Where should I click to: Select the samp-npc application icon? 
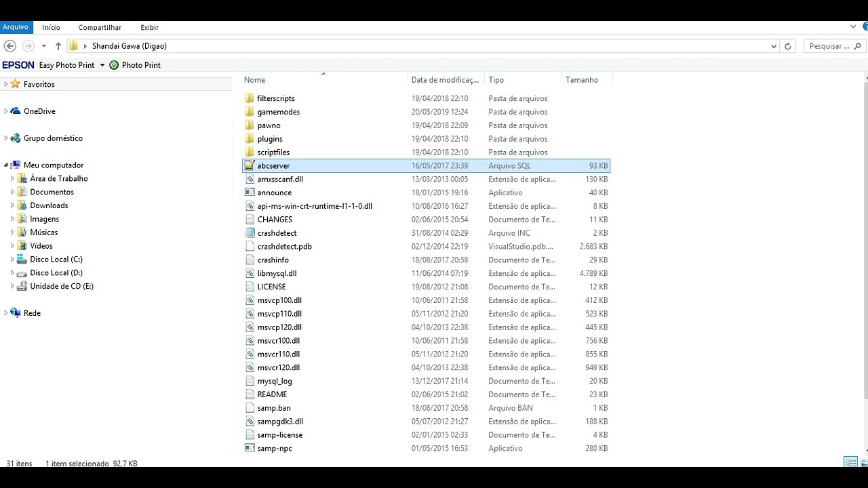click(250, 448)
